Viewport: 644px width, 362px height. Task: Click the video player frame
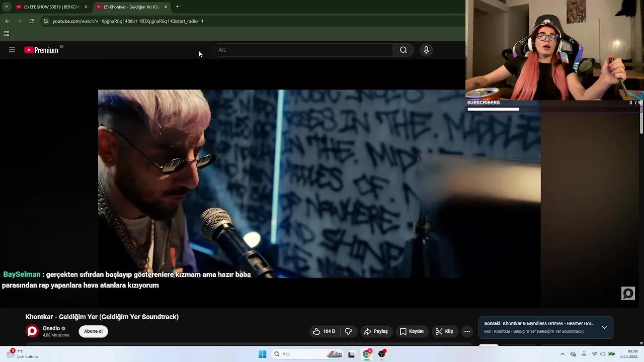[x=319, y=184]
